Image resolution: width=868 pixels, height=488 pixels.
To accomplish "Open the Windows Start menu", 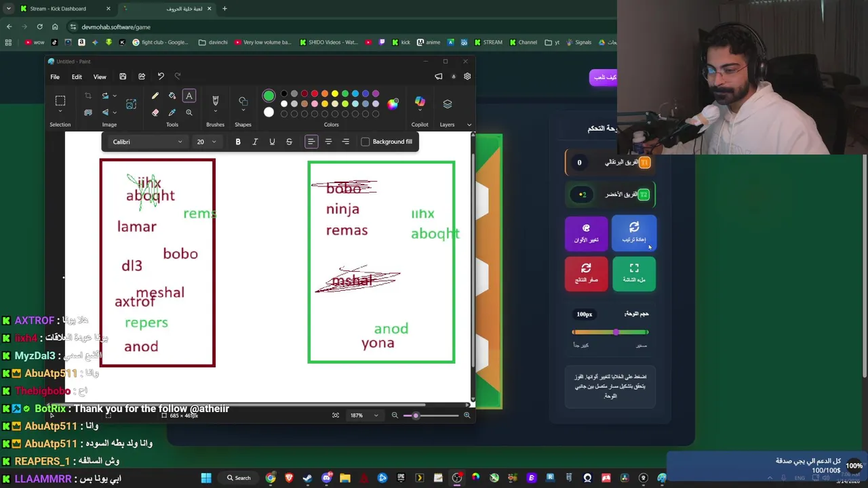I will pos(206,478).
